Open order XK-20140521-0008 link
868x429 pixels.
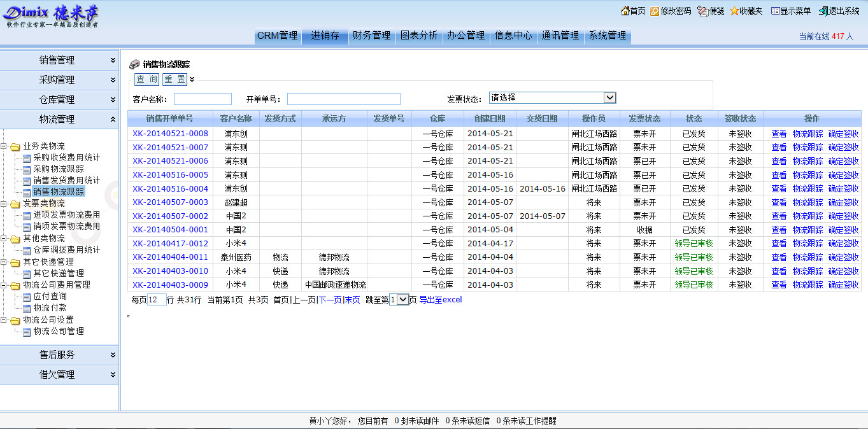click(x=170, y=134)
